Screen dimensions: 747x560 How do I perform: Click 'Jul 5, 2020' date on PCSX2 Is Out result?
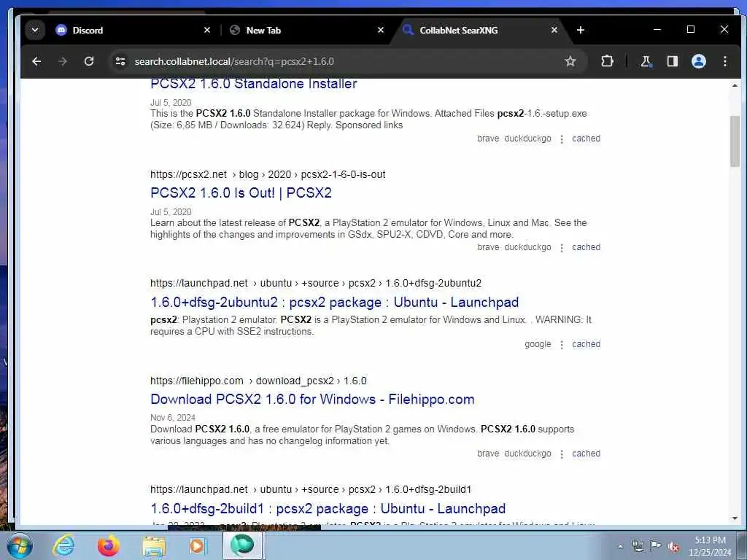coord(171,212)
